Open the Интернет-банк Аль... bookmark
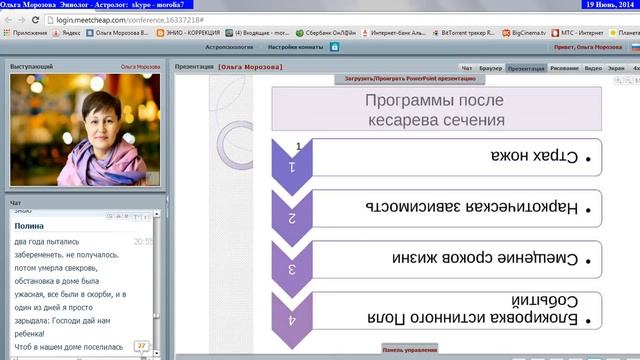640x360 pixels. point(394,33)
